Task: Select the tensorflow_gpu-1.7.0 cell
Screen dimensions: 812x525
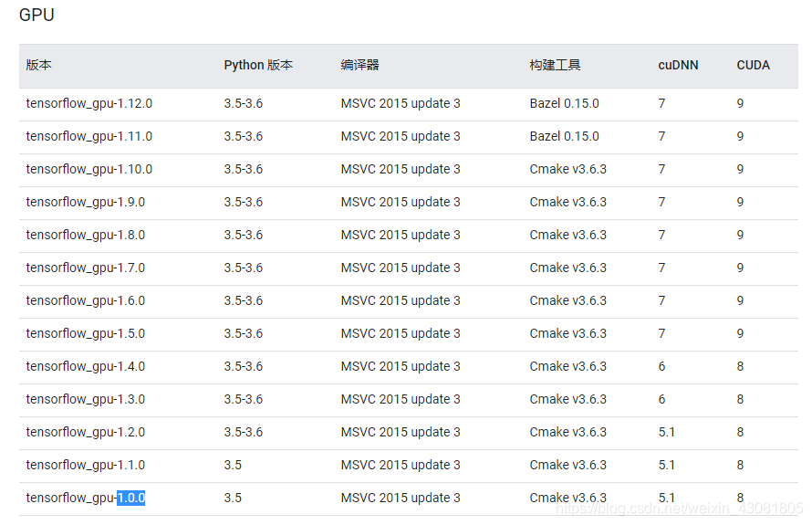Action: pyautogui.click(x=86, y=268)
